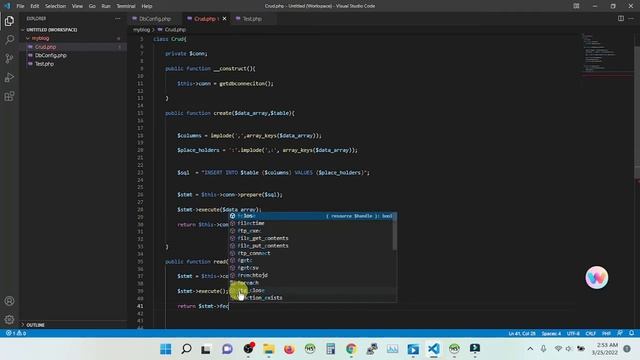
Task: Select DbConfig.php in the Explorer tree
Action: click(x=51, y=56)
